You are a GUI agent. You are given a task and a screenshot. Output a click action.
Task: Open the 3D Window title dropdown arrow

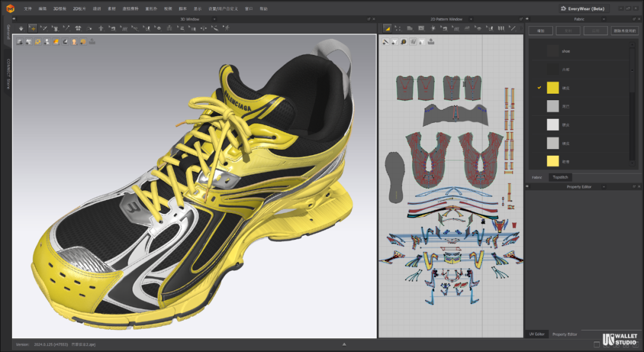click(214, 19)
